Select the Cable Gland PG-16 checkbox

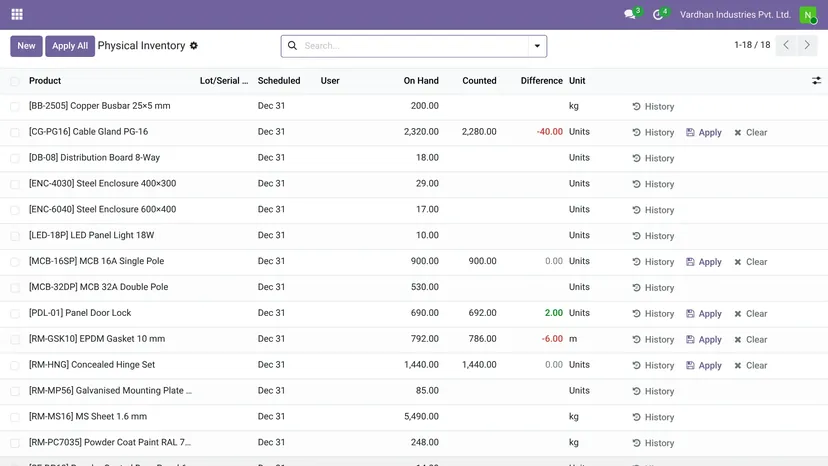(x=15, y=133)
